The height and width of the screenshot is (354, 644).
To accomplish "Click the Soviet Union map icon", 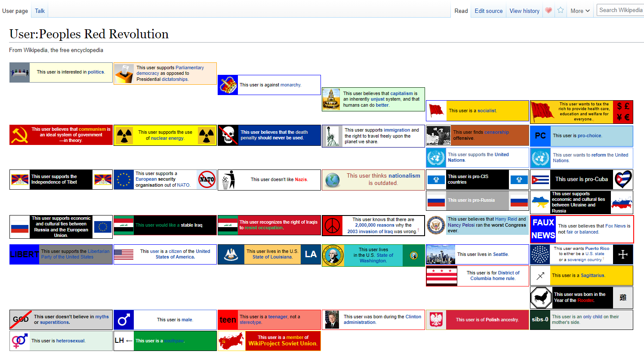I will coord(231,341).
